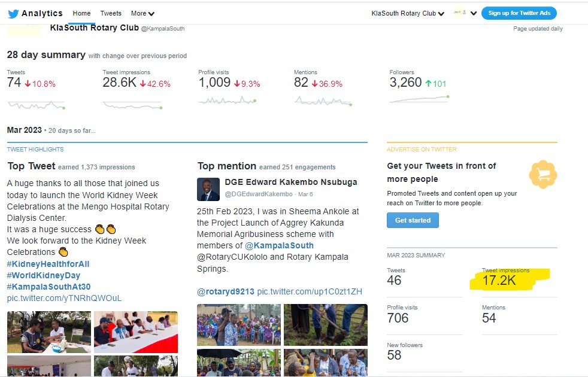Viewport: 588px width, 377px height.
Task: Click the red down arrow beside 42.6%
Action: (143, 84)
